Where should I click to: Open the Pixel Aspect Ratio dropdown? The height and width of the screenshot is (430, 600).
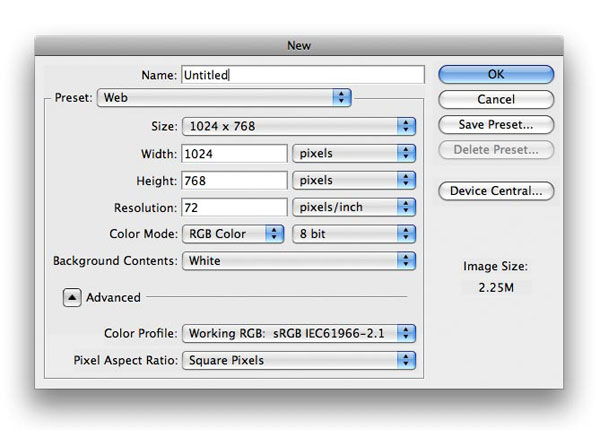297,360
